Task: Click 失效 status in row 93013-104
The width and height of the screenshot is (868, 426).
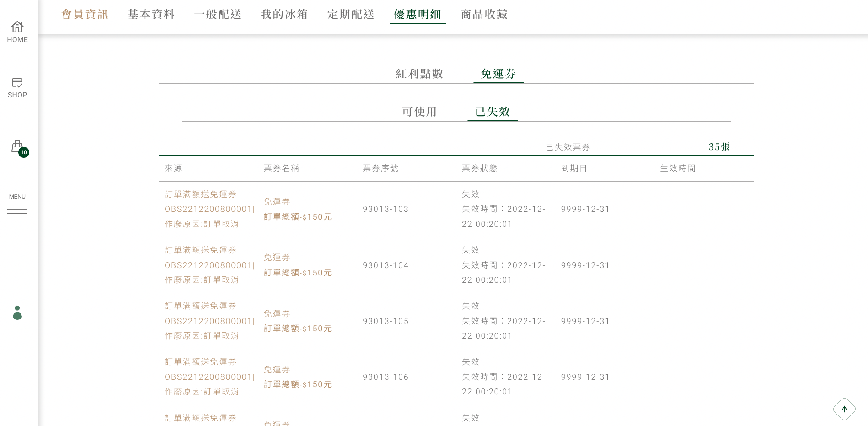Action: pyautogui.click(x=471, y=250)
